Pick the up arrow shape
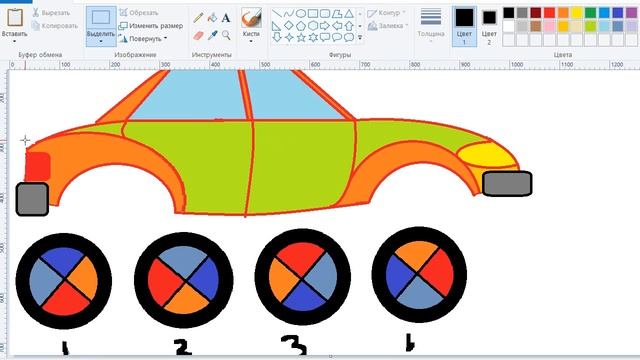Image resolution: width=640 pixels, height=360 pixels. coord(349,26)
